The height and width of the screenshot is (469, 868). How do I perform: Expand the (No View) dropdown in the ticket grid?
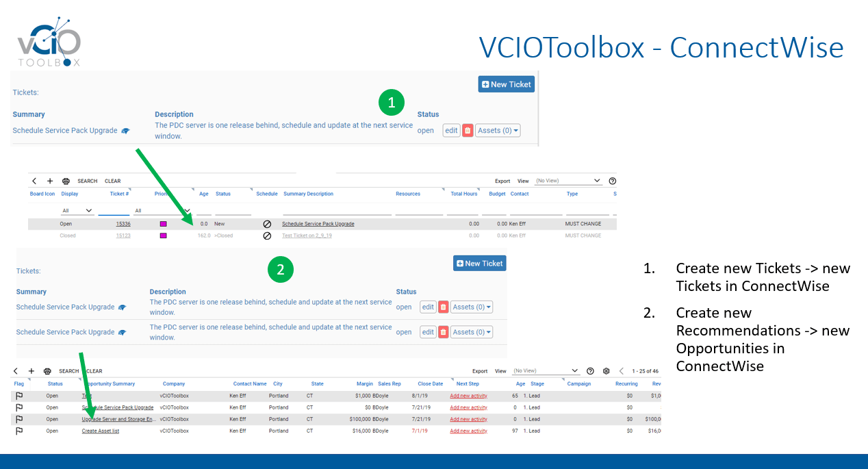[567, 181]
